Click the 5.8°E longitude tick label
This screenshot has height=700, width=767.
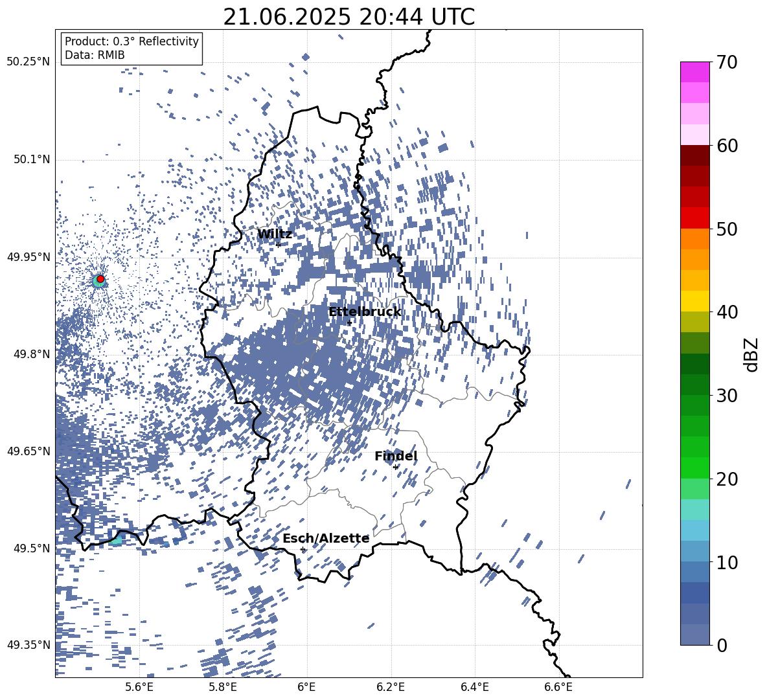point(223,687)
